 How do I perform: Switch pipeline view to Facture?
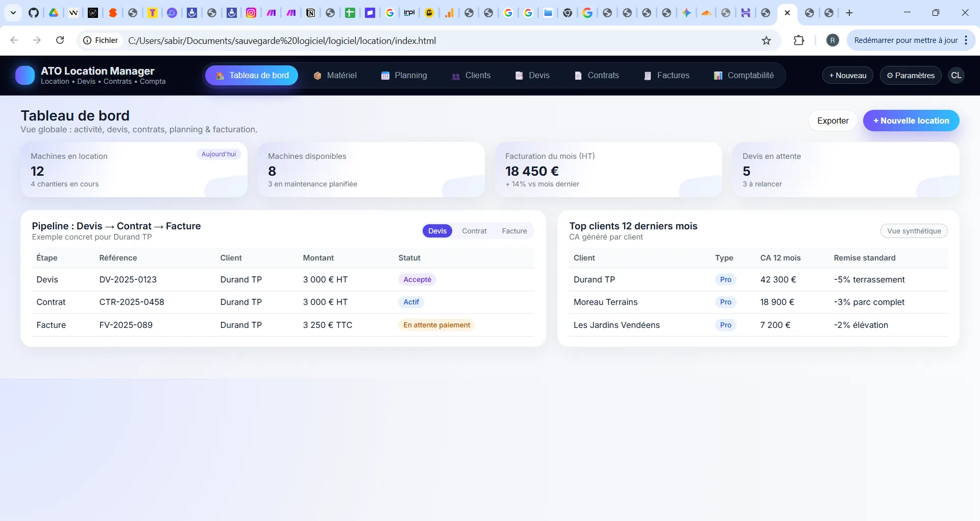coord(514,231)
